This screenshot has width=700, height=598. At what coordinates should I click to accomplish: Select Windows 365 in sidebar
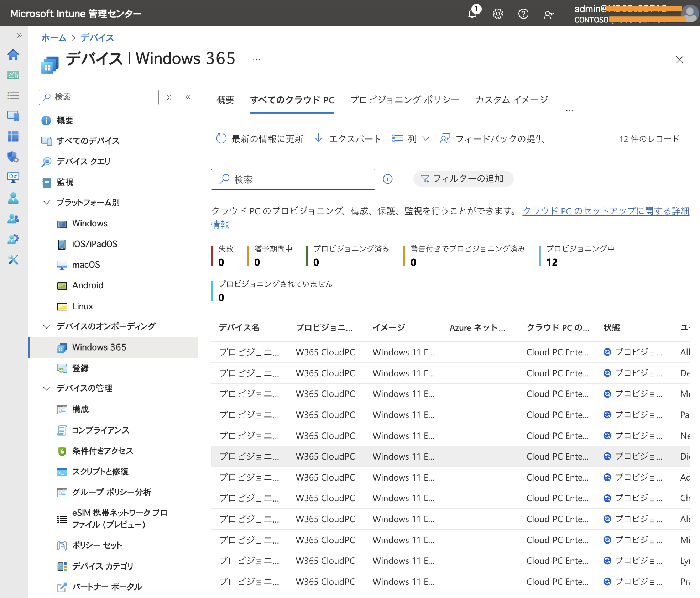point(113,347)
